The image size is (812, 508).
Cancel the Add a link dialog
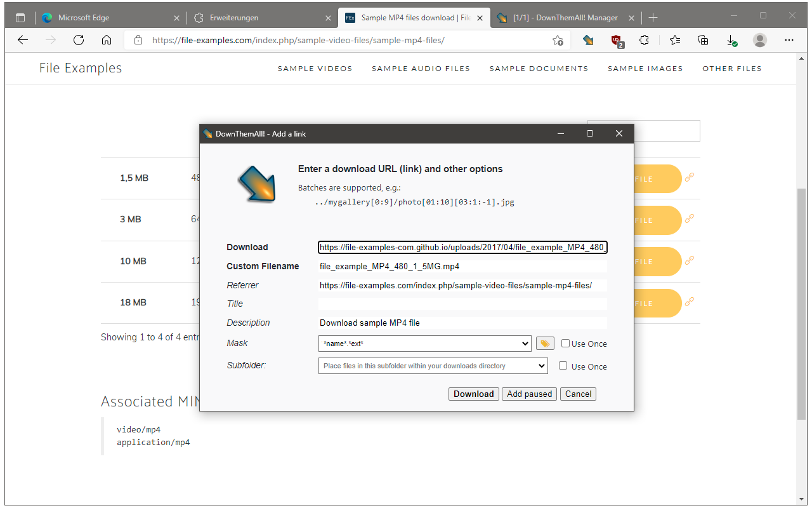579,394
